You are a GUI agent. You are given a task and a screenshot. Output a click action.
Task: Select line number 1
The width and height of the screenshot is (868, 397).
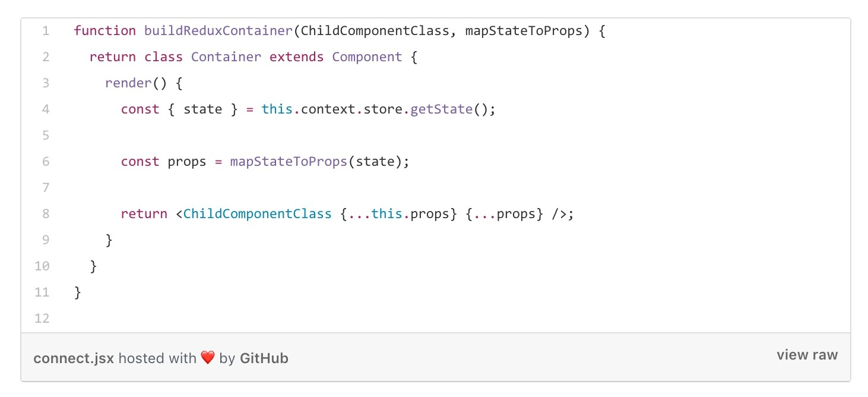pyautogui.click(x=46, y=31)
